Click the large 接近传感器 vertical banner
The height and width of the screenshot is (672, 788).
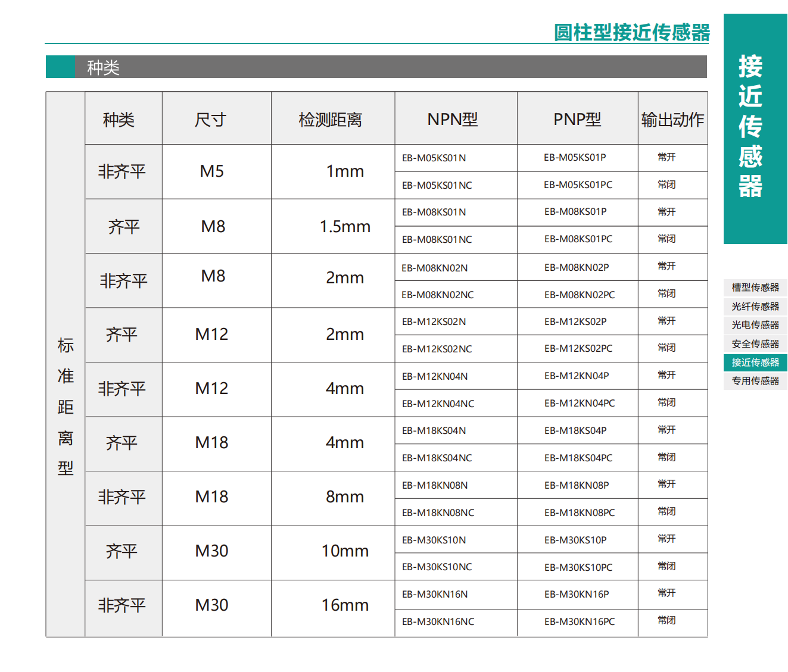tap(755, 129)
